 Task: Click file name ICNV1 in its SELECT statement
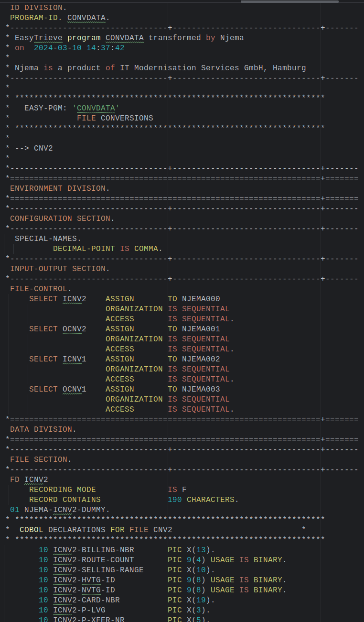(x=75, y=359)
